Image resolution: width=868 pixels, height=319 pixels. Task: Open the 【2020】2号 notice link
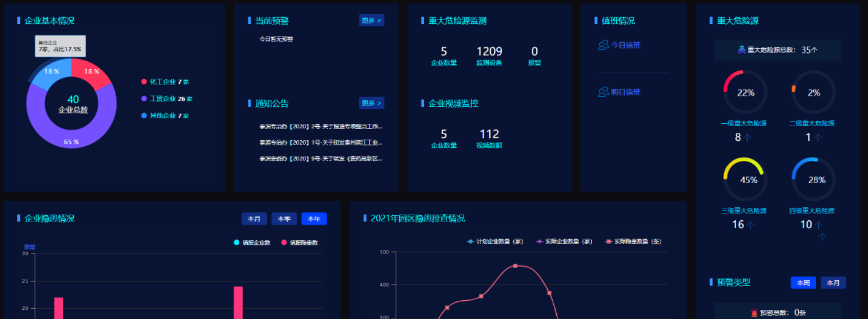(x=321, y=127)
